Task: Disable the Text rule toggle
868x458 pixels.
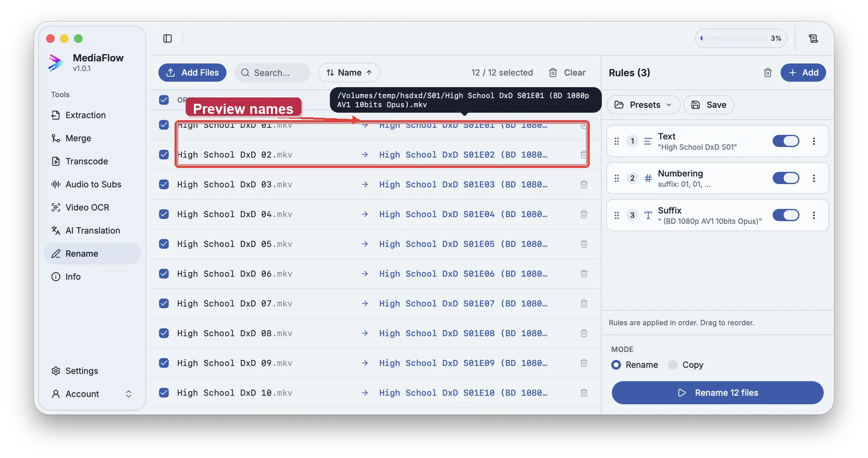Action: click(x=786, y=141)
